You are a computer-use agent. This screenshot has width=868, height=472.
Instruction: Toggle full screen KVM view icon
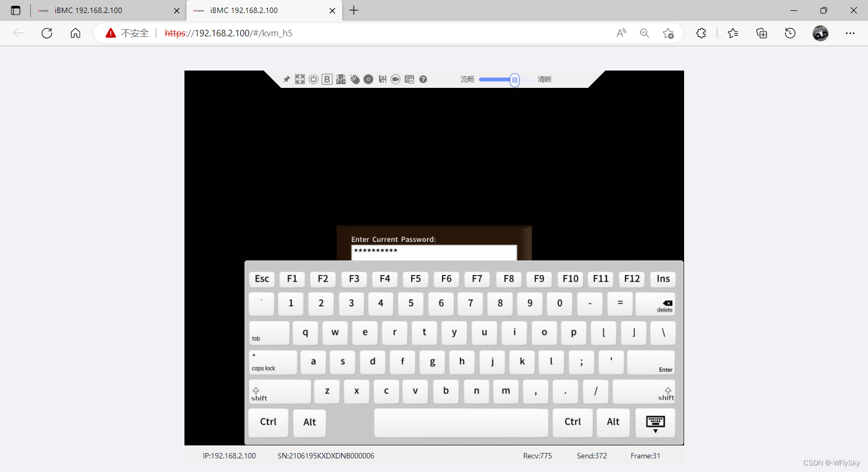pos(300,79)
